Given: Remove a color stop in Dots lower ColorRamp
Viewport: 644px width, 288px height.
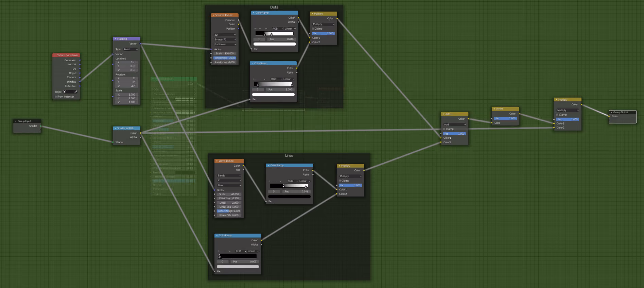Looking at the screenshot, I should tap(259, 79).
